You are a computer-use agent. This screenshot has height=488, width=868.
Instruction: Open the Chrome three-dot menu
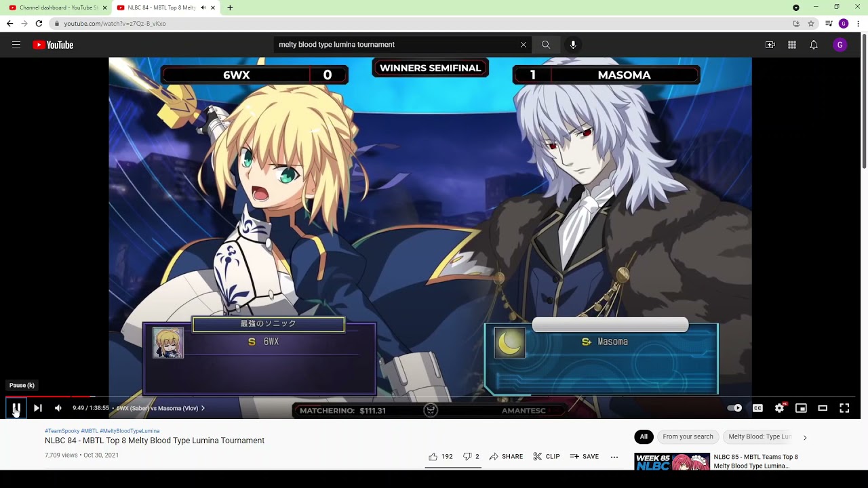859,24
